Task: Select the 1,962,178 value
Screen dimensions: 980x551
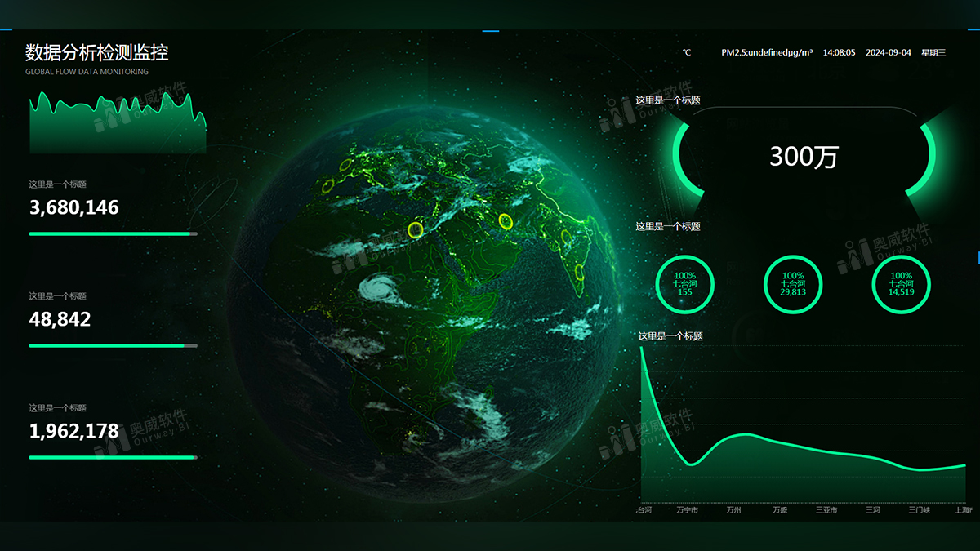Action: point(74,430)
